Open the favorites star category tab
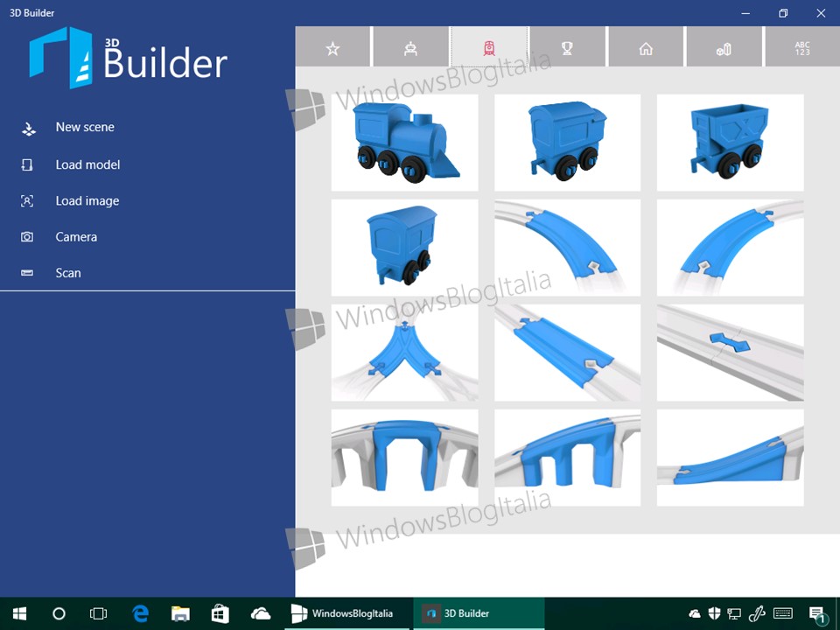840x630 pixels. pos(332,47)
